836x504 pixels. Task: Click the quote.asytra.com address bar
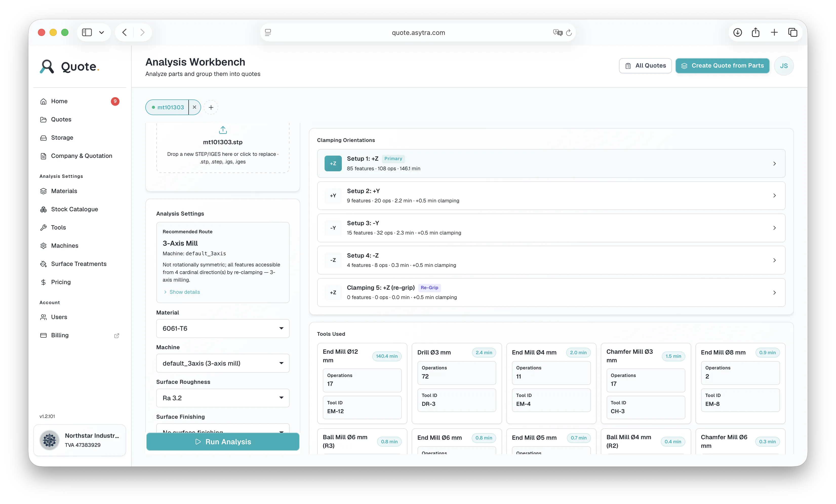click(x=418, y=33)
